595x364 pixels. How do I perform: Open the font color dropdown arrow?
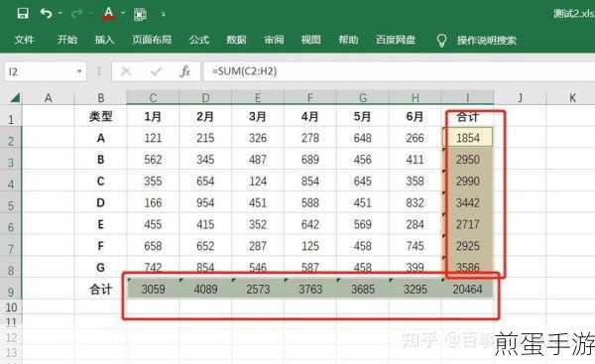click(x=123, y=13)
